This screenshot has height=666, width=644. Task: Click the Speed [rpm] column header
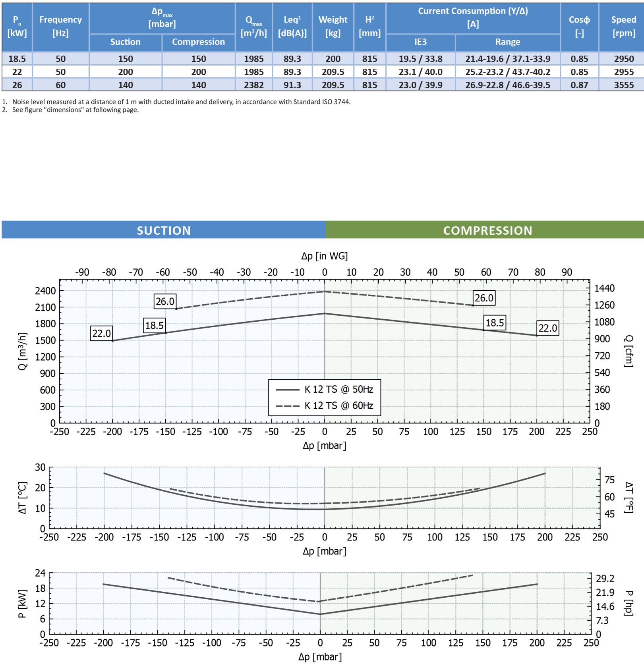pos(623,26)
